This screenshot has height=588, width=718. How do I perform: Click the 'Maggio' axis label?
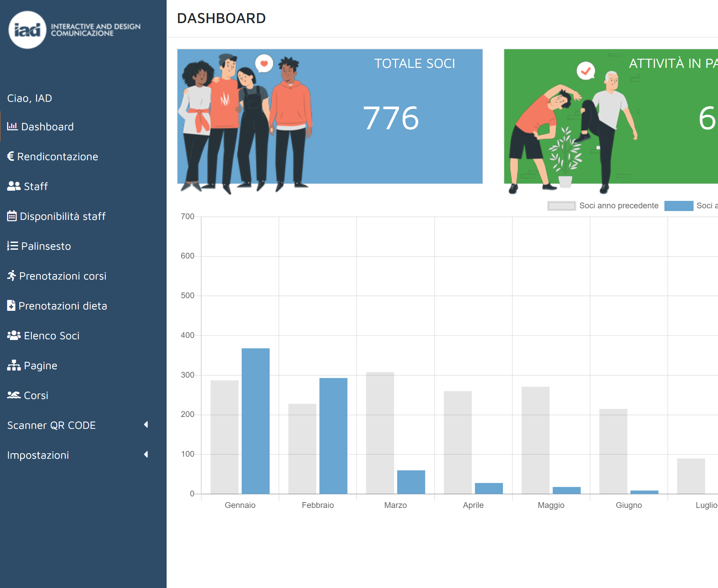click(551, 505)
